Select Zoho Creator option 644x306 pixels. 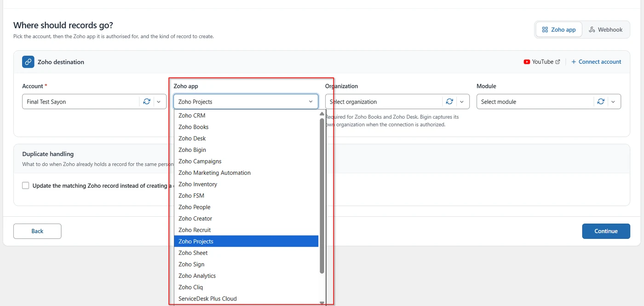[x=246, y=219]
